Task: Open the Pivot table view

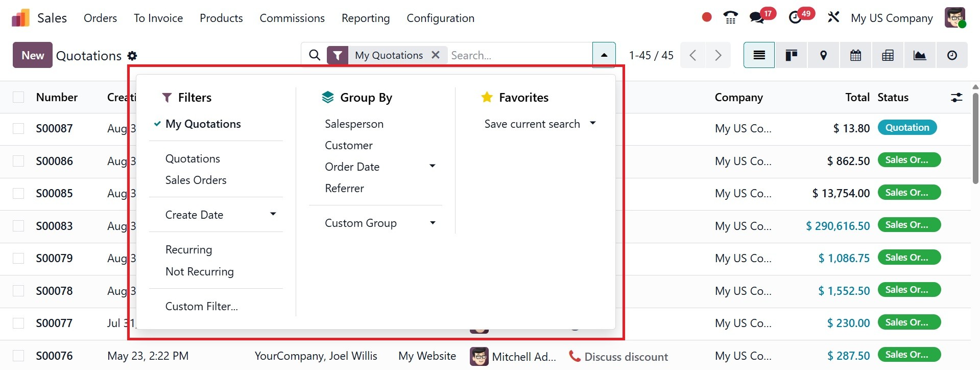Action: tap(888, 55)
